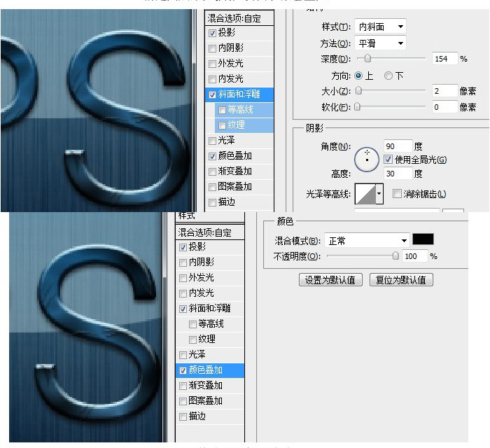Select the 下 direction radio button
Viewport: 490px width, 448px height.
click(x=388, y=76)
